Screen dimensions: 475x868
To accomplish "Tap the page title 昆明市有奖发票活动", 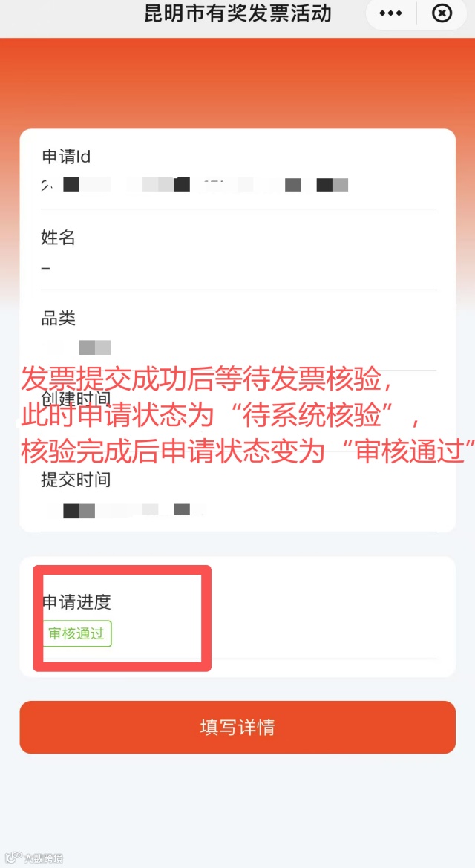I will 237,13.
